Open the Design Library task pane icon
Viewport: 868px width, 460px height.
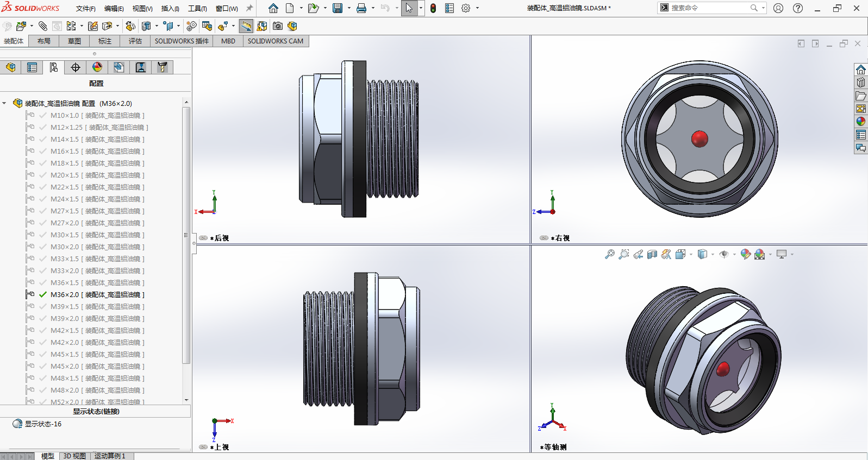click(x=861, y=83)
